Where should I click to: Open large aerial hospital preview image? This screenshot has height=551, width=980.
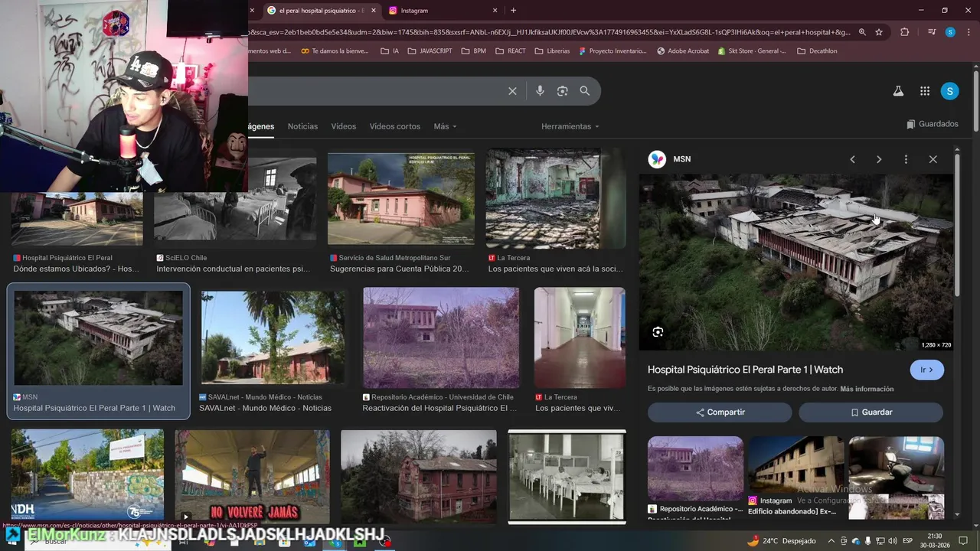pyautogui.click(x=796, y=262)
